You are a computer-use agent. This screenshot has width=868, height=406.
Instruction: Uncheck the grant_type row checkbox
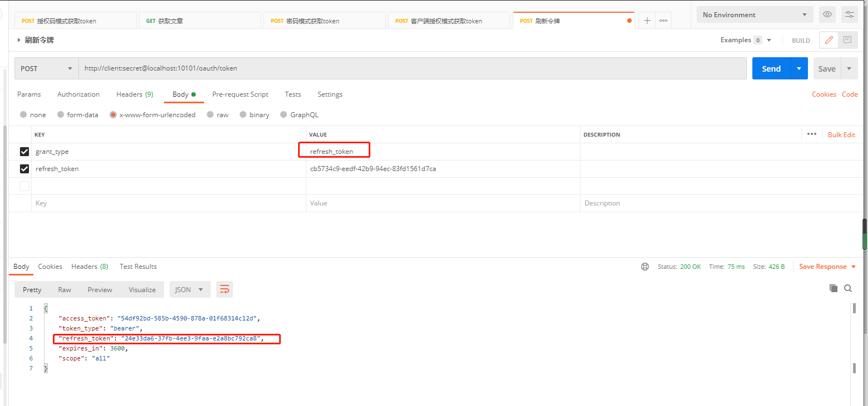(24, 152)
